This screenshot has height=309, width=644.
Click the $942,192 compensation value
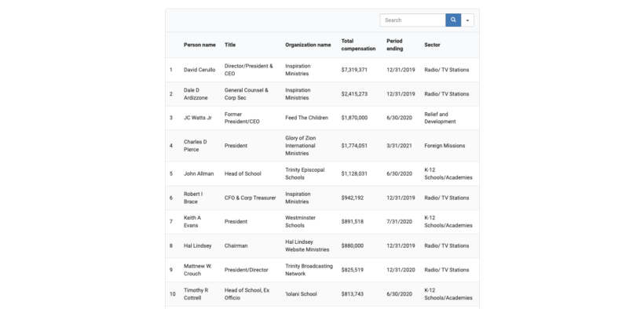(x=353, y=198)
